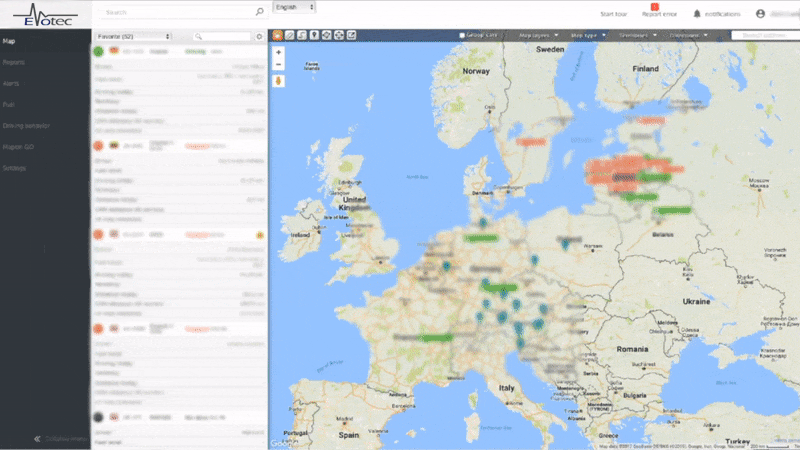Screen dimensions: 800x450
Task: Click the top Search field
Action: [183, 12]
